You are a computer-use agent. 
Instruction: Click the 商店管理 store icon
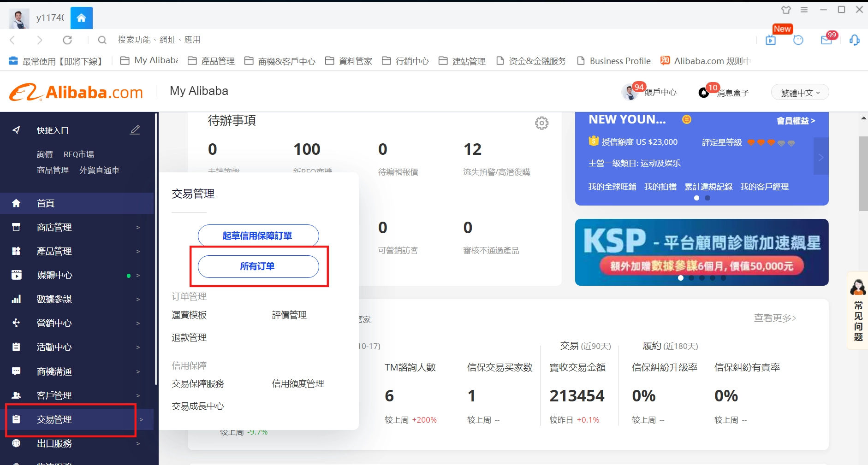(x=16, y=227)
